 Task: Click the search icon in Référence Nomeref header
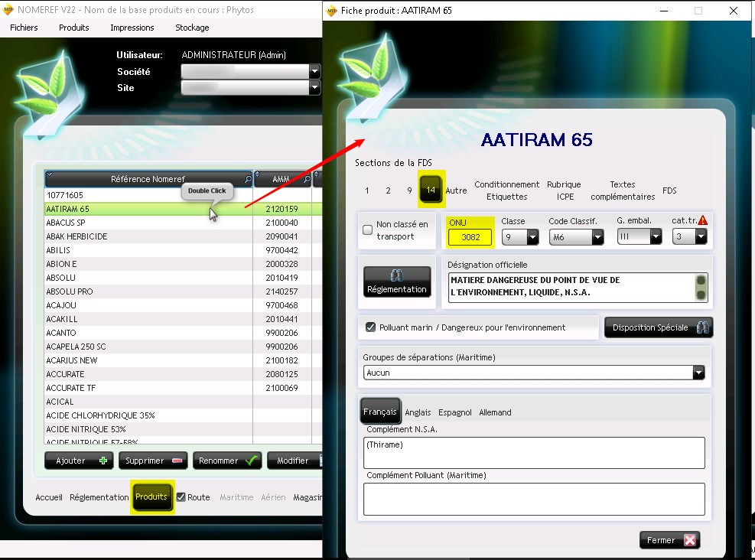point(247,179)
